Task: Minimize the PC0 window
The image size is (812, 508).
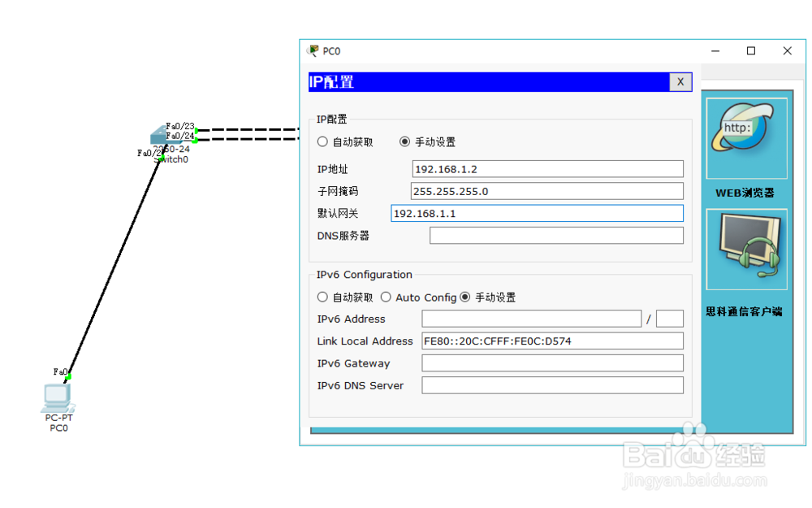Action: [715, 50]
